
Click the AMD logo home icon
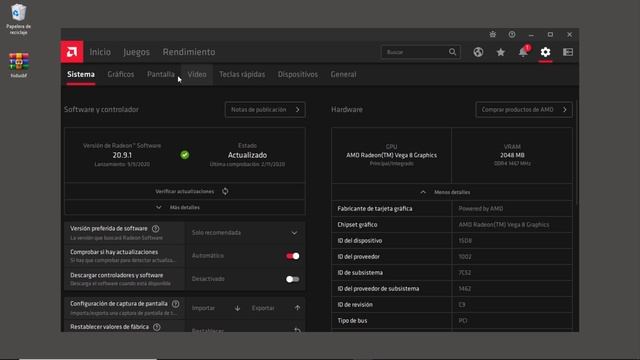point(72,52)
